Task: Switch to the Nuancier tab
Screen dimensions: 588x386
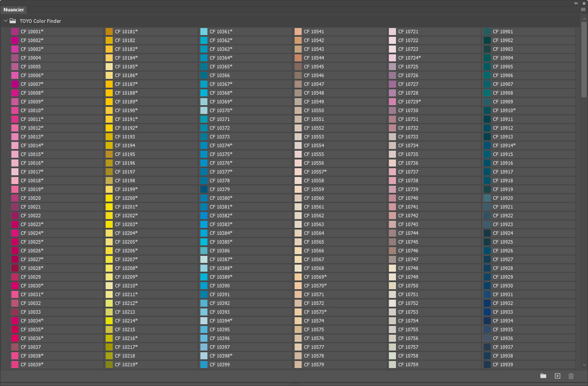Action: [14, 9]
